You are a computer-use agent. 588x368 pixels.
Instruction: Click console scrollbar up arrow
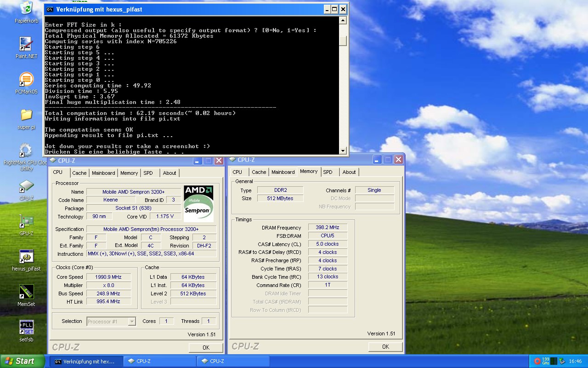point(343,21)
